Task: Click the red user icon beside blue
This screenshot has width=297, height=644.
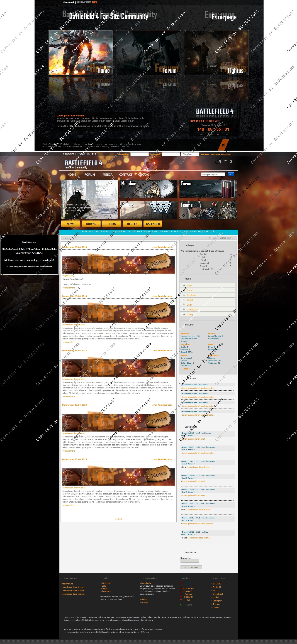Action: (x=181, y=600)
